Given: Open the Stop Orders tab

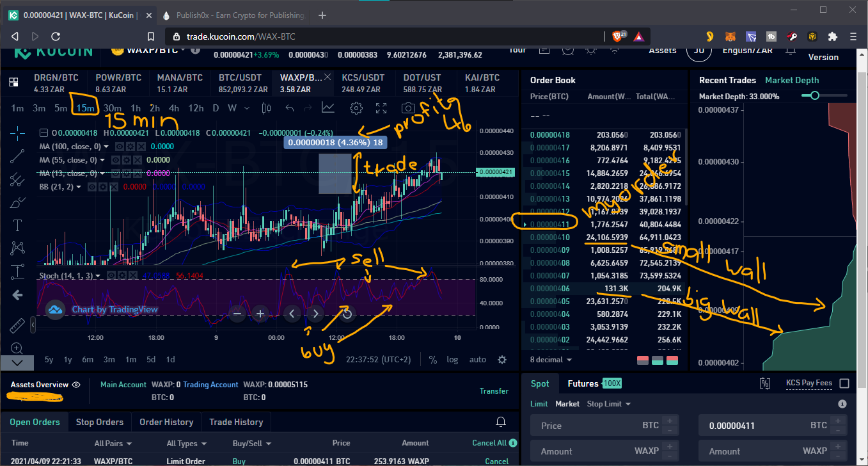Looking at the screenshot, I should point(99,422).
